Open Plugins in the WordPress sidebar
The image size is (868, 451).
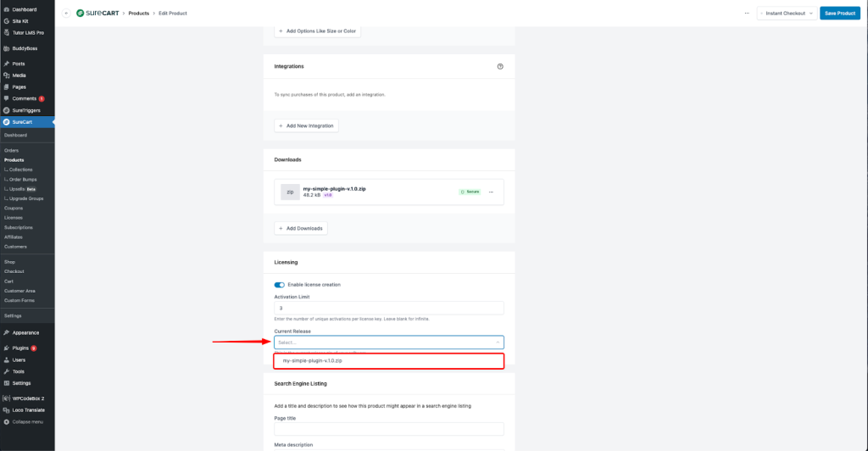click(21, 348)
